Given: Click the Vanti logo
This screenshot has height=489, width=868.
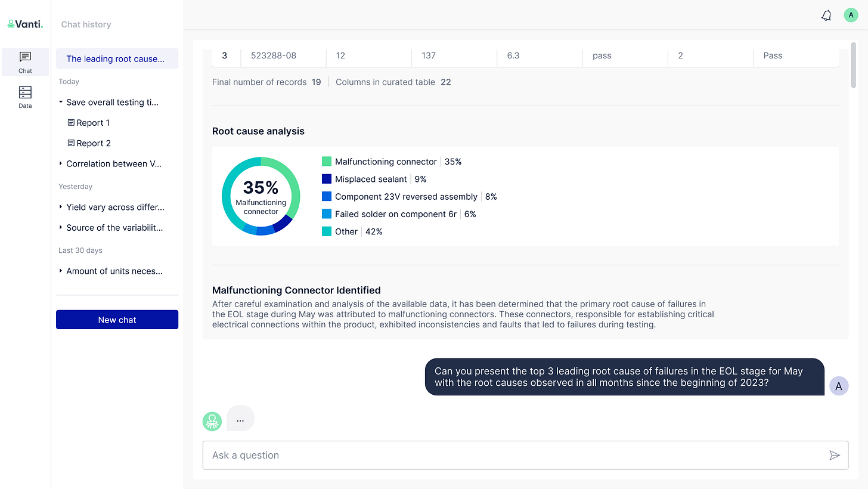Looking at the screenshot, I should click(x=25, y=24).
